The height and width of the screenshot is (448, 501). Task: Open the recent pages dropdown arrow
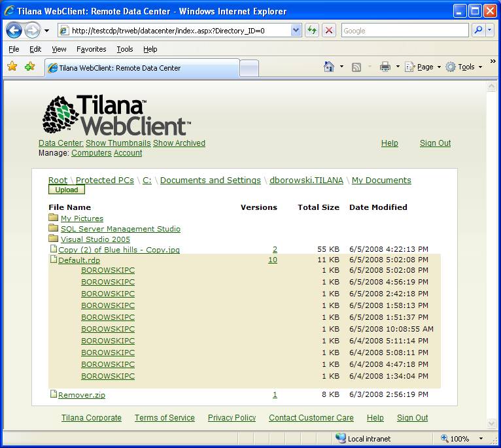[47, 31]
